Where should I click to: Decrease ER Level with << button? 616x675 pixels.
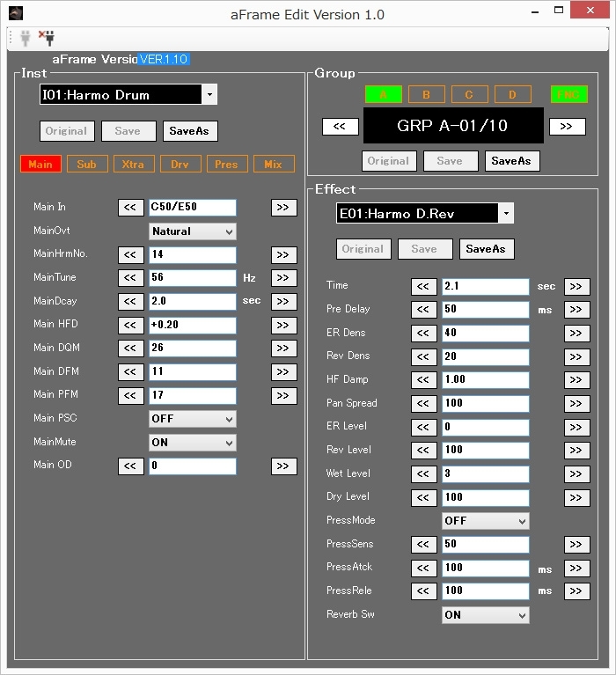pyautogui.click(x=423, y=428)
